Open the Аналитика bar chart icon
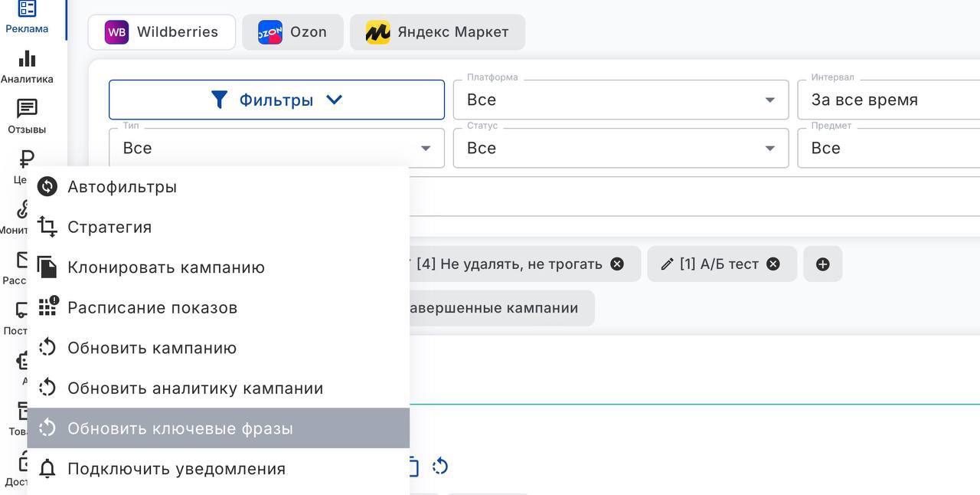This screenshot has height=495, width=980. click(x=27, y=66)
